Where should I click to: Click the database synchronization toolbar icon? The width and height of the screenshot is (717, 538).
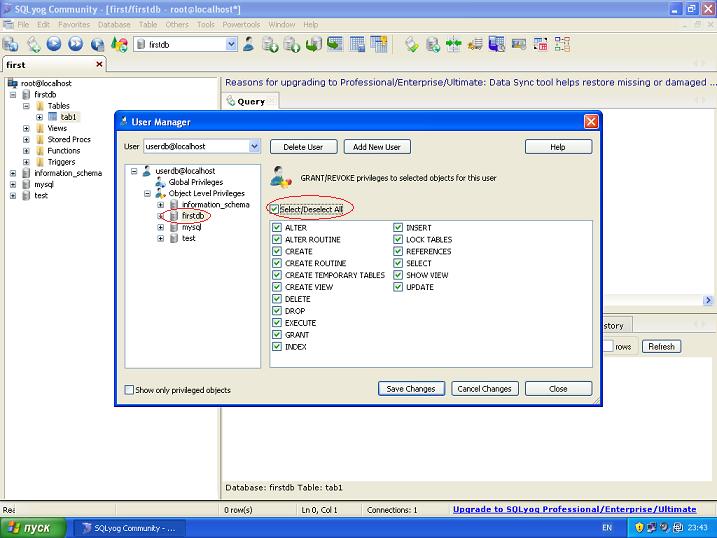(x=433, y=44)
